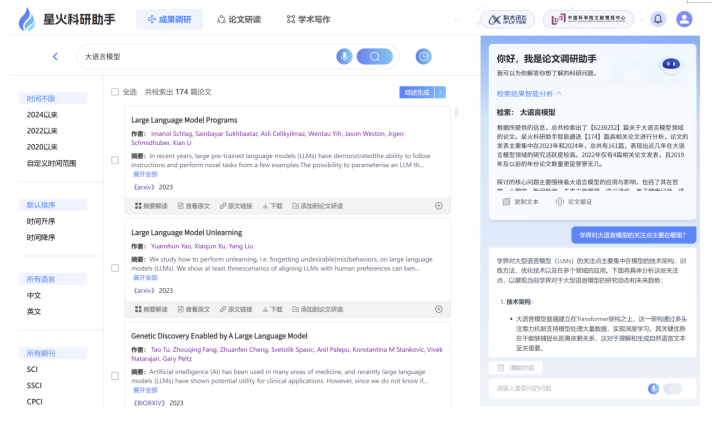Check the Large Language Model Programs paper checkbox

tap(115, 160)
